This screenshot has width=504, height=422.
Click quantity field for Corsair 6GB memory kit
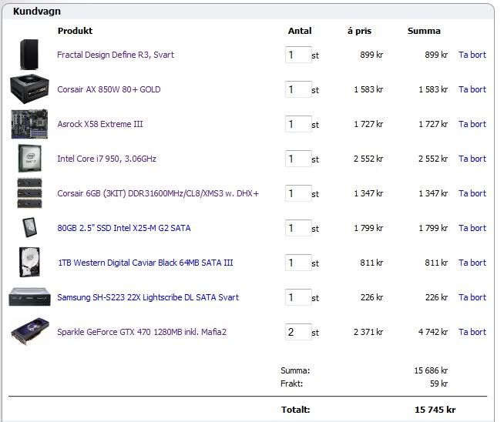click(297, 193)
